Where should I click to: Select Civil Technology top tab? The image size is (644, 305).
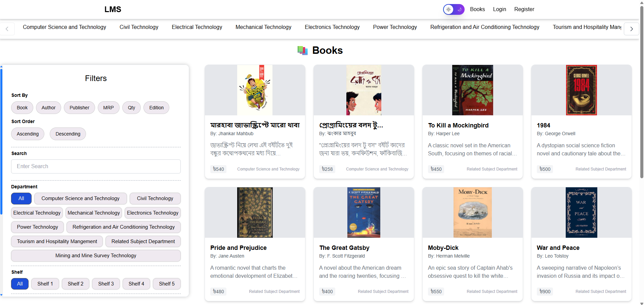pyautogui.click(x=139, y=27)
